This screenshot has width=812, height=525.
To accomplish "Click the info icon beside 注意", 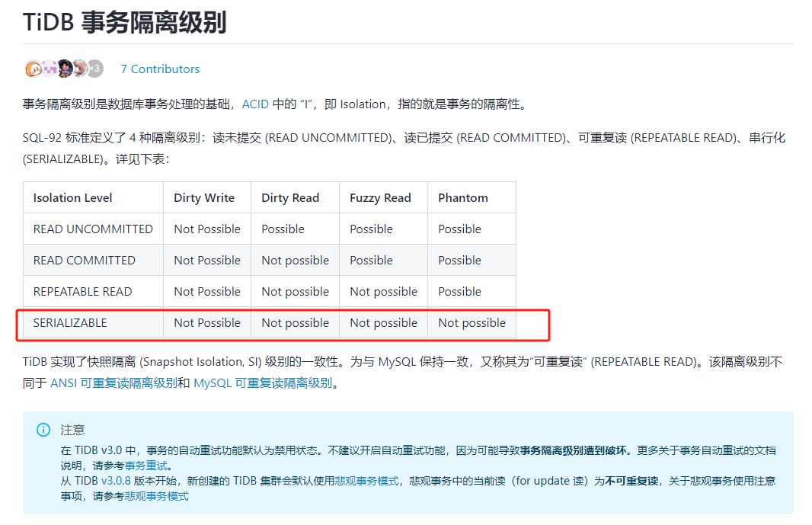I will 43,430.
